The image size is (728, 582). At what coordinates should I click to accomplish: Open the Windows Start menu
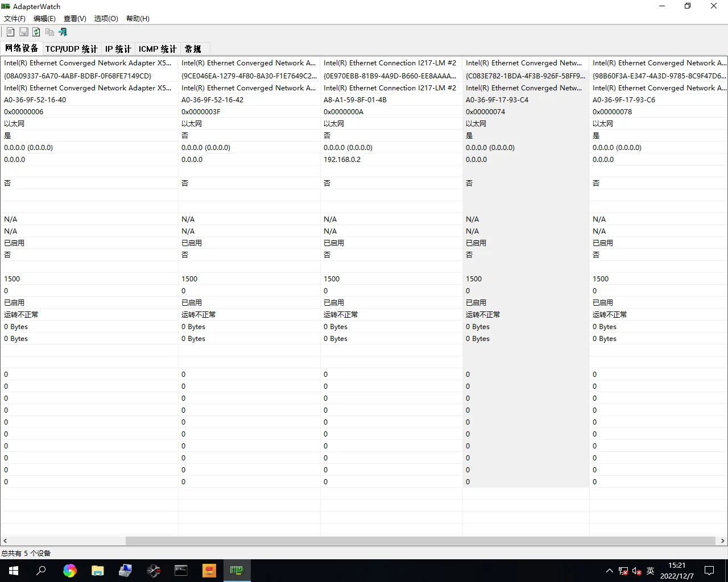pos(14,571)
